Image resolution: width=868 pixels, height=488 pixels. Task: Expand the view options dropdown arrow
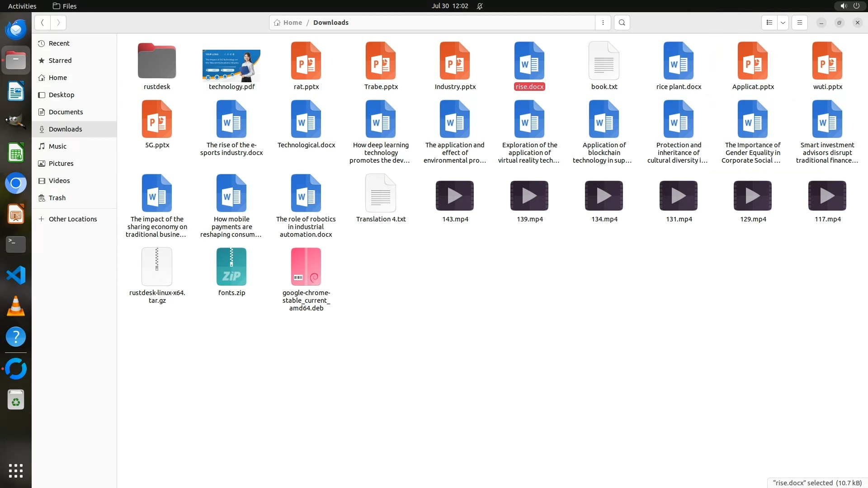coord(783,23)
